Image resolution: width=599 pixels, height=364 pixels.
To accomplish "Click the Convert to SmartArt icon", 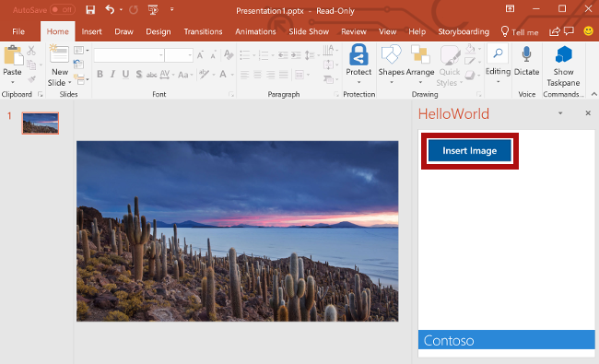I will [x=328, y=79].
